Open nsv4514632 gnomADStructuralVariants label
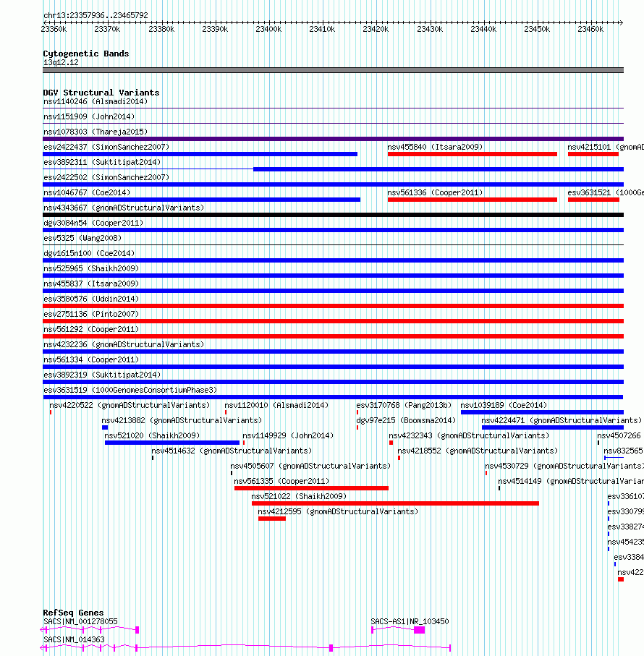Viewport: 644px width, 656px height. tap(232, 451)
